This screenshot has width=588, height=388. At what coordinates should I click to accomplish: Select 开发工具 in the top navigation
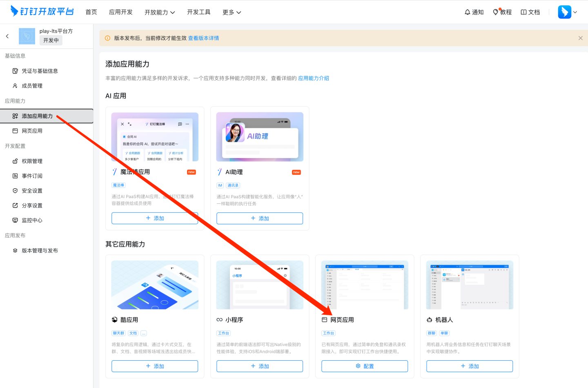(x=199, y=12)
